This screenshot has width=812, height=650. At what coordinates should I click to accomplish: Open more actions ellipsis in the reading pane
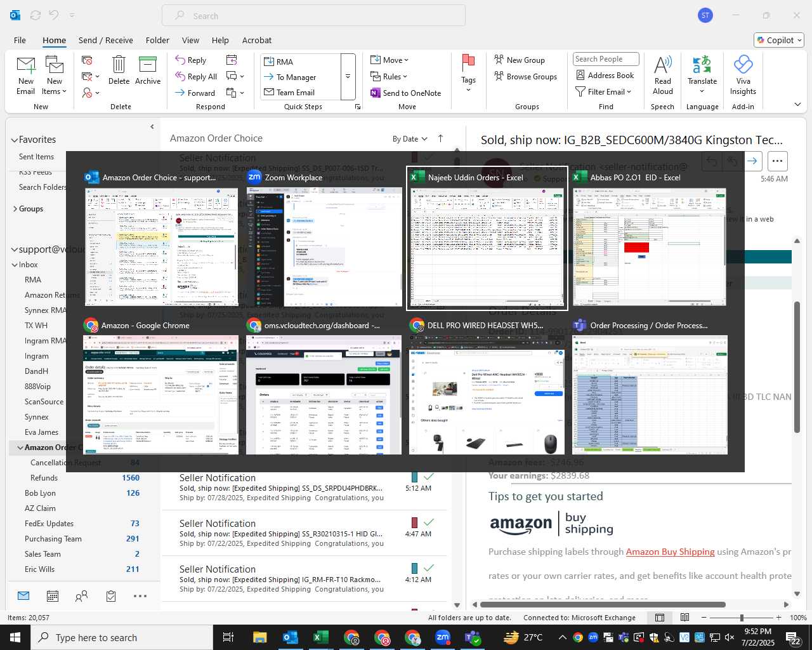coord(778,161)
